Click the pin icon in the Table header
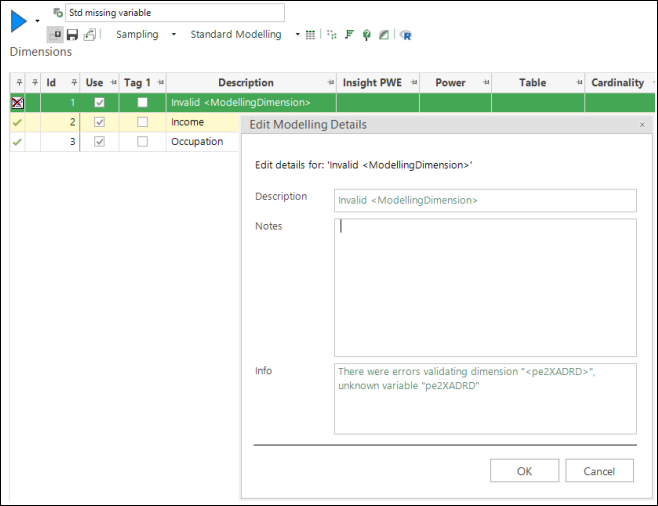658x506 pixels. pos(579,82)
